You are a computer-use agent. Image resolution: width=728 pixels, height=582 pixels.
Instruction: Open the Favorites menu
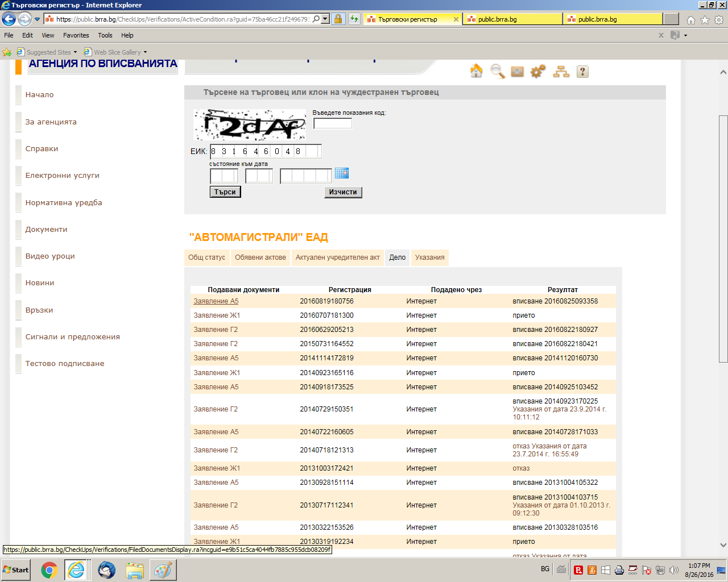click(x=76, y=35)
